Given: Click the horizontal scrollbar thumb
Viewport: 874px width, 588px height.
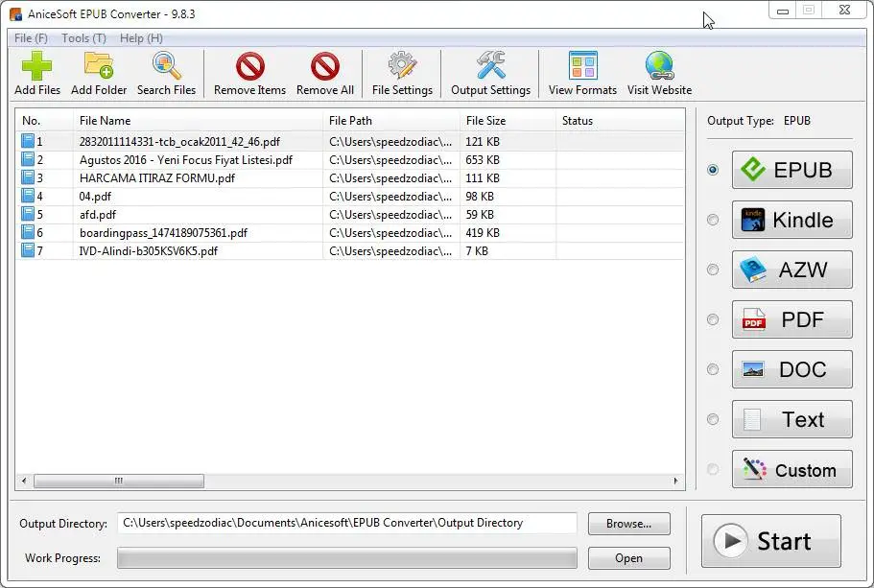Looking at the screenshot, I should coord(119,481).
